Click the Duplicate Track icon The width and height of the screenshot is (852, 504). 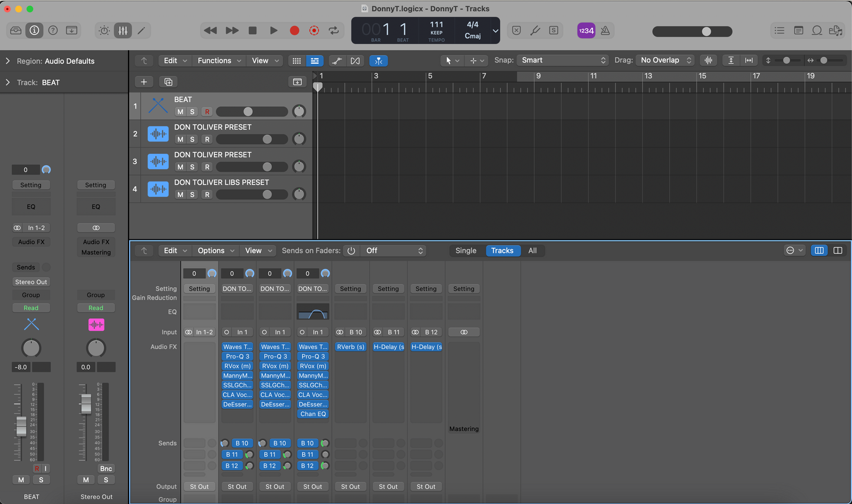tap(168, 82)
